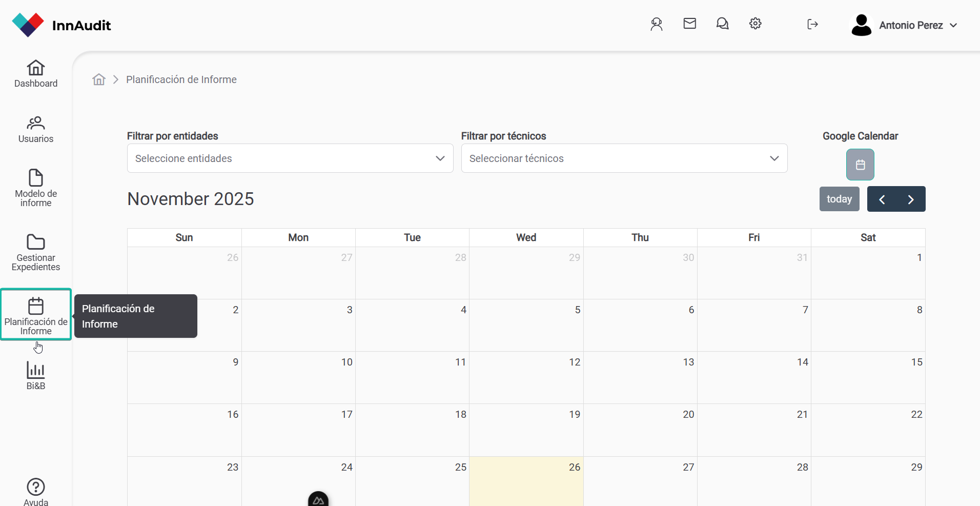
Task: Select Planificación de Informe in sidebar
Action: click(36, 314)
